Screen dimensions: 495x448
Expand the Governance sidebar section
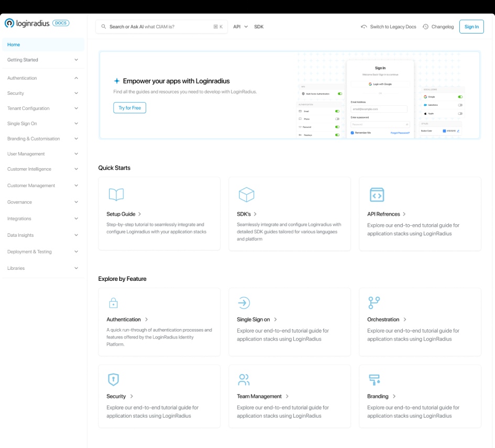[x=43, y=202]
